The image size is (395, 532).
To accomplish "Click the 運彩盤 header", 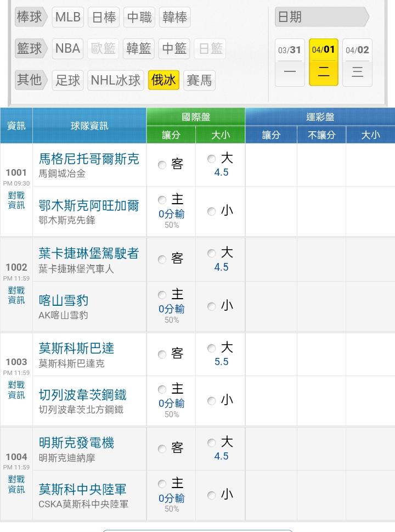I will pos(320,117).
